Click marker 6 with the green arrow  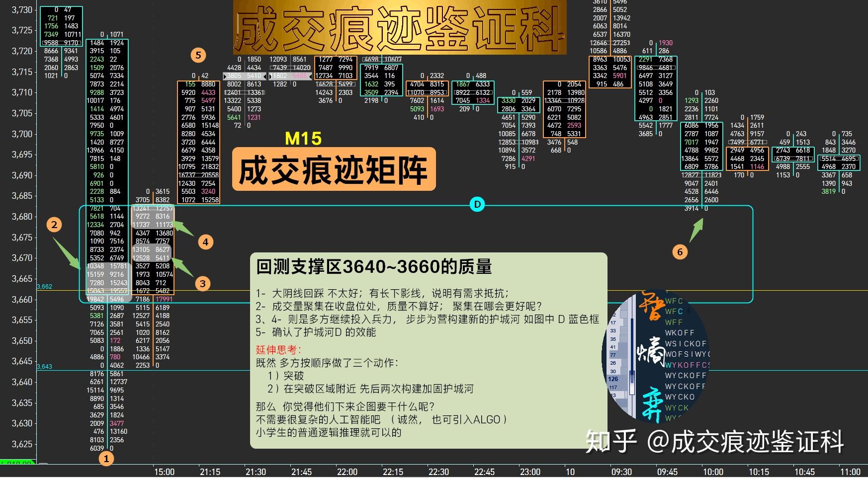click(680, 252)
